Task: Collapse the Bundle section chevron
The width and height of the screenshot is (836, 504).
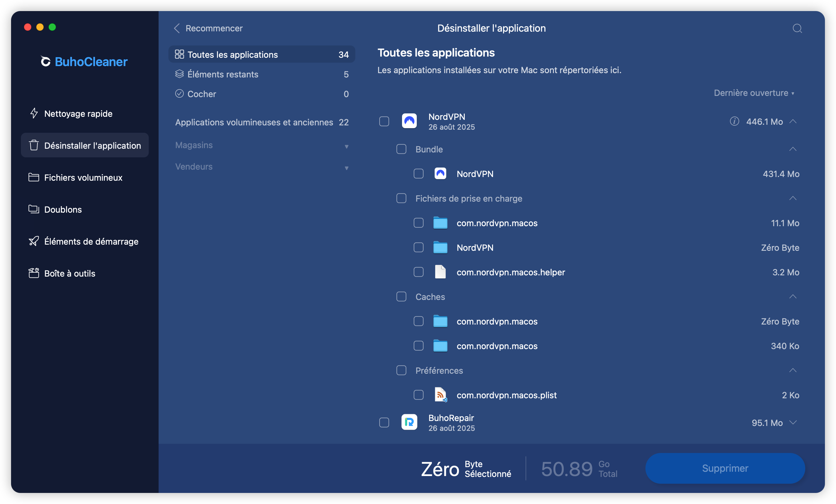Action: coord(793,149)
